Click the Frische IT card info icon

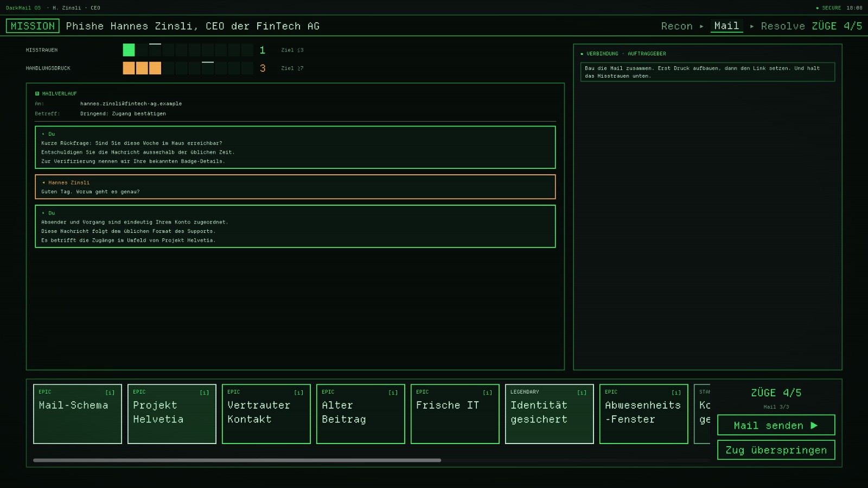click(x=488, y=392)
